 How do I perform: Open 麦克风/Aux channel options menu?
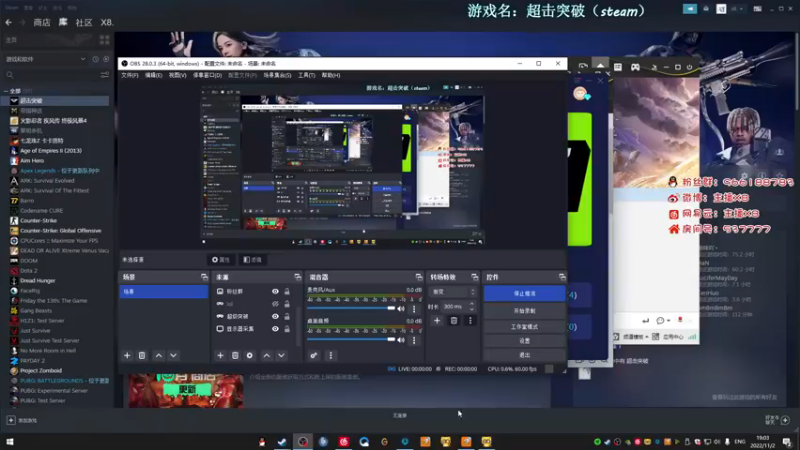point(414,309)
